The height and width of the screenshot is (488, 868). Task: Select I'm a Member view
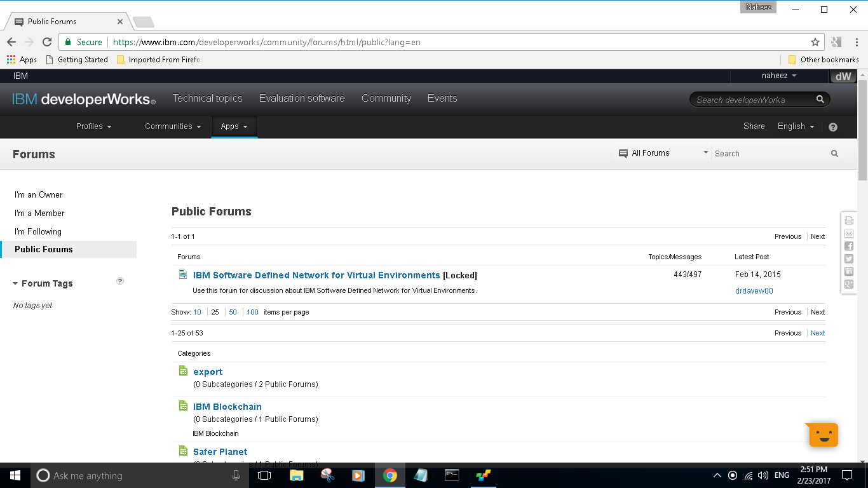(39, 213)
